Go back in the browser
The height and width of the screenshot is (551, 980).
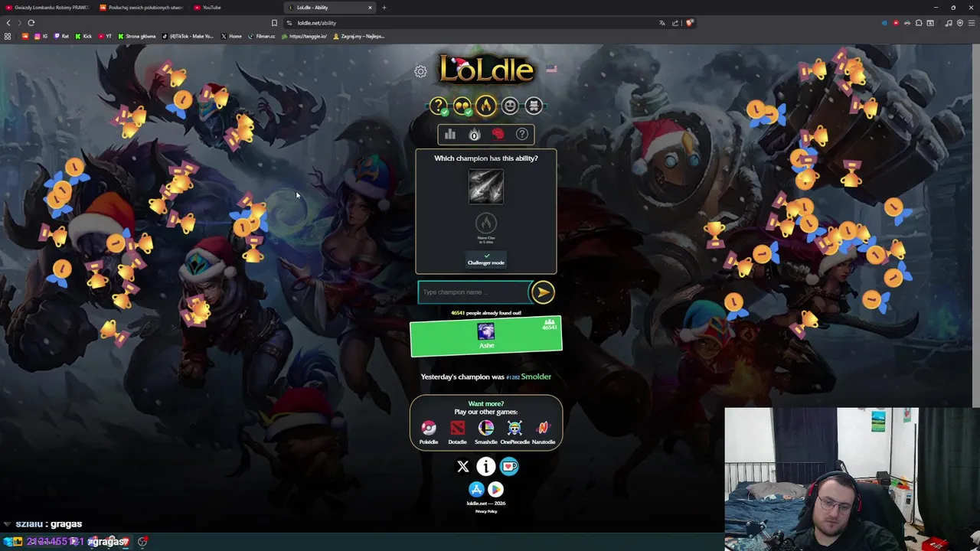pos(8,23)
